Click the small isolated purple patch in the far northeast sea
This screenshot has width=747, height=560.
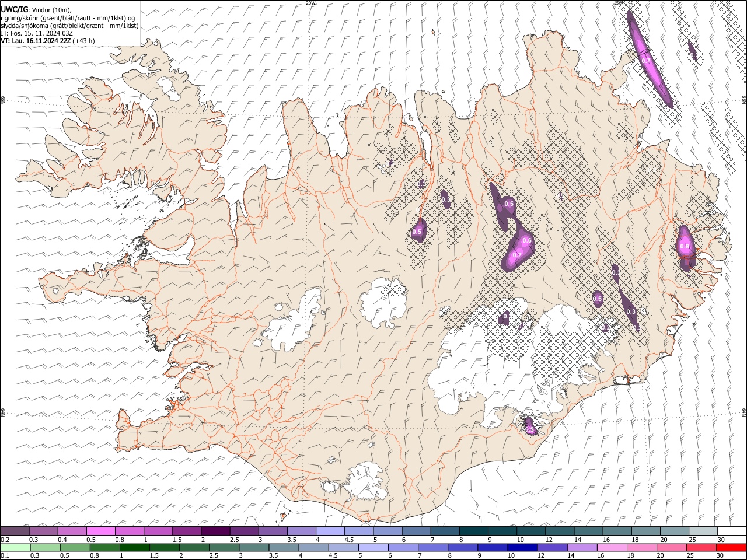tap(692, 50)
